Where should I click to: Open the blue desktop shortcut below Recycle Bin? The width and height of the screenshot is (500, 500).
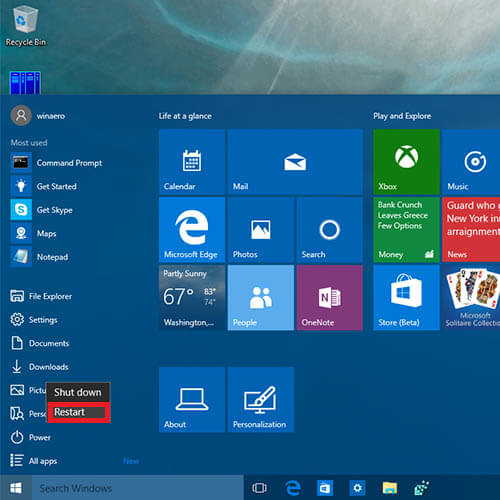click(x=25, y=83)
